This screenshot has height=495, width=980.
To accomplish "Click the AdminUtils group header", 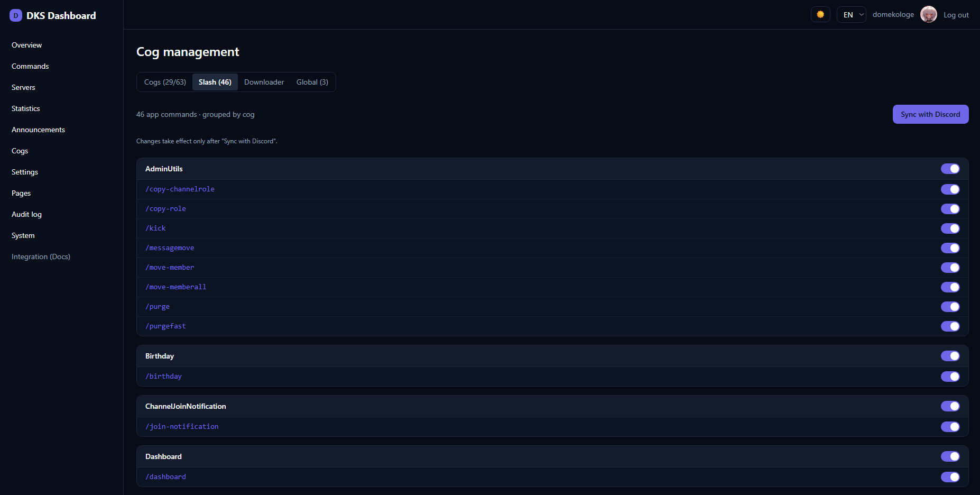I will point(552,169).
